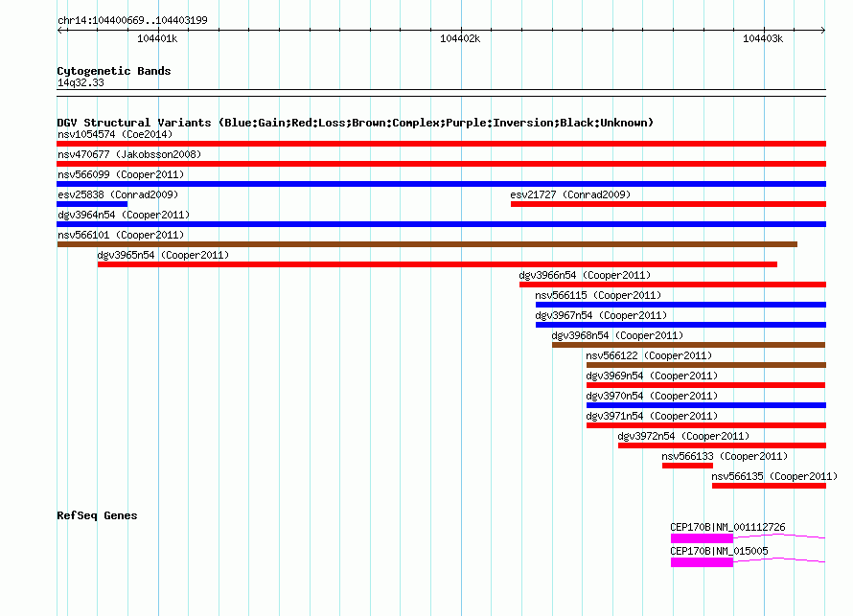Viewport: 853px width, 616px height.
Task: Click the RefSeq Genes track title
Action: pos(97,515)
